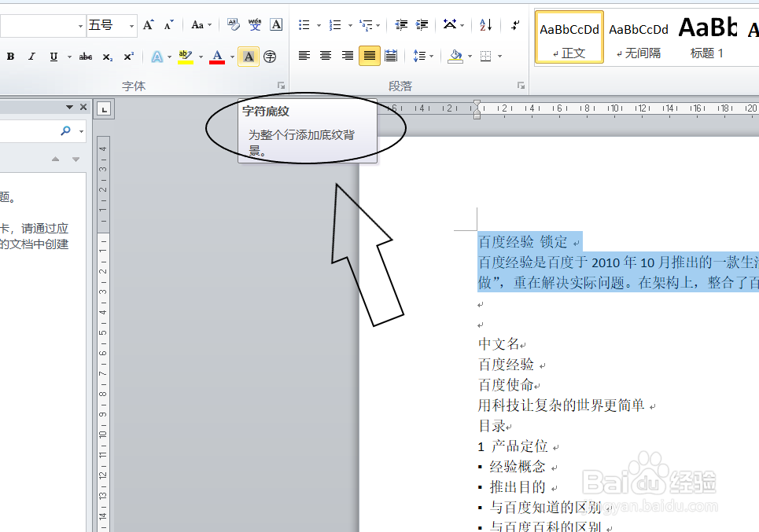Click the line spacing icon

click(419, 56)
